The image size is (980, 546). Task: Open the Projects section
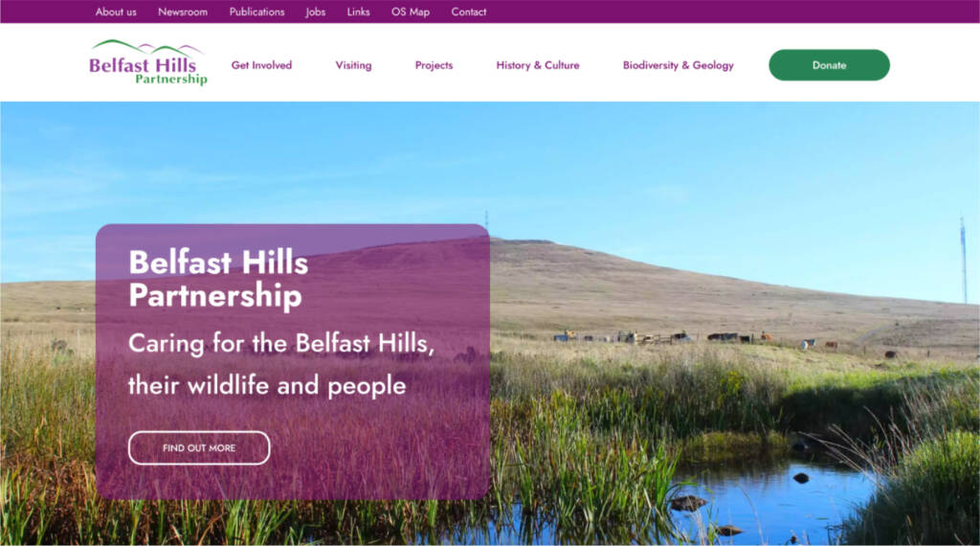click(x=434, y=65)
